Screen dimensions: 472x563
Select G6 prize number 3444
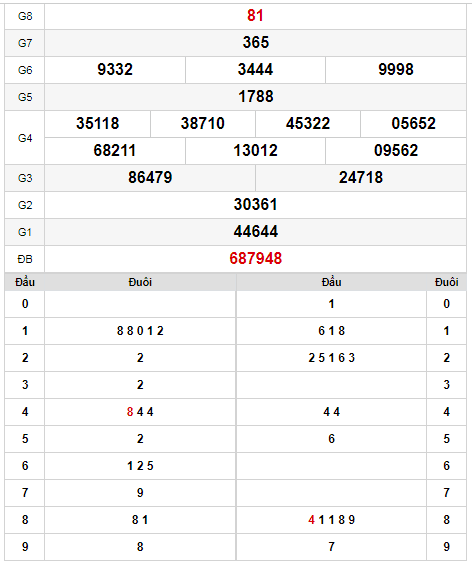(x=255, y=69)
